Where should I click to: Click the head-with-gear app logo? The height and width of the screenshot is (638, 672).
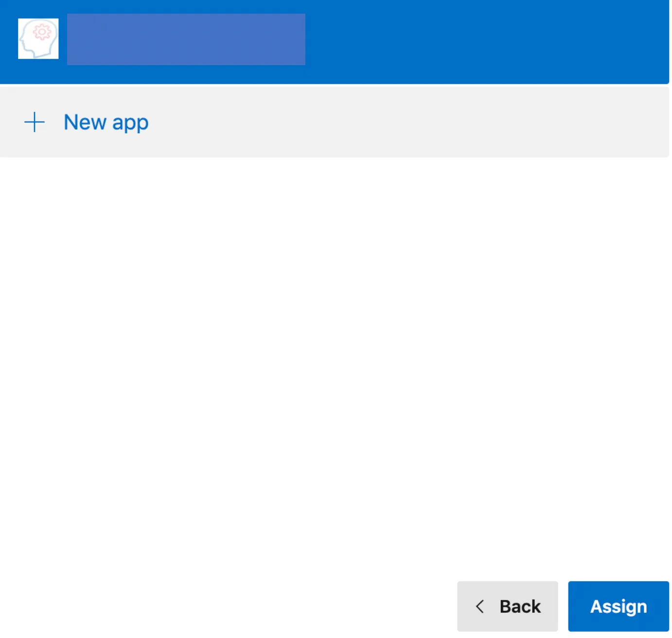pos(38,39)
